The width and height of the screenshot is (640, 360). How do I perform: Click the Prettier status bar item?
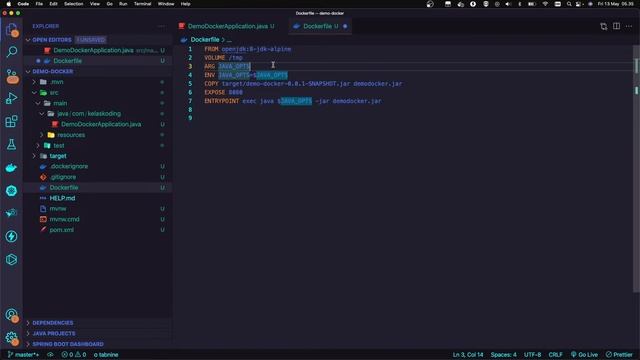tap(619, 355)
